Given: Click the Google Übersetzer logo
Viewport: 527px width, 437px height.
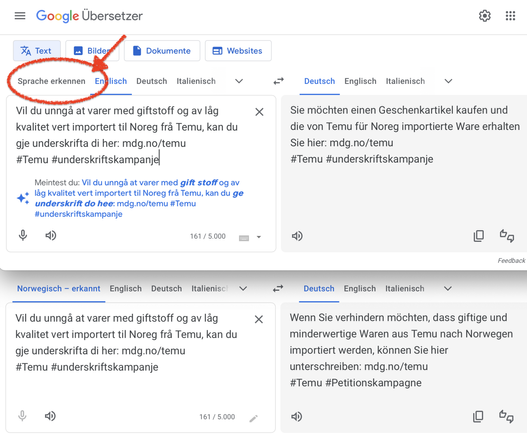Looking at the screenshot, I should (89, 16).
